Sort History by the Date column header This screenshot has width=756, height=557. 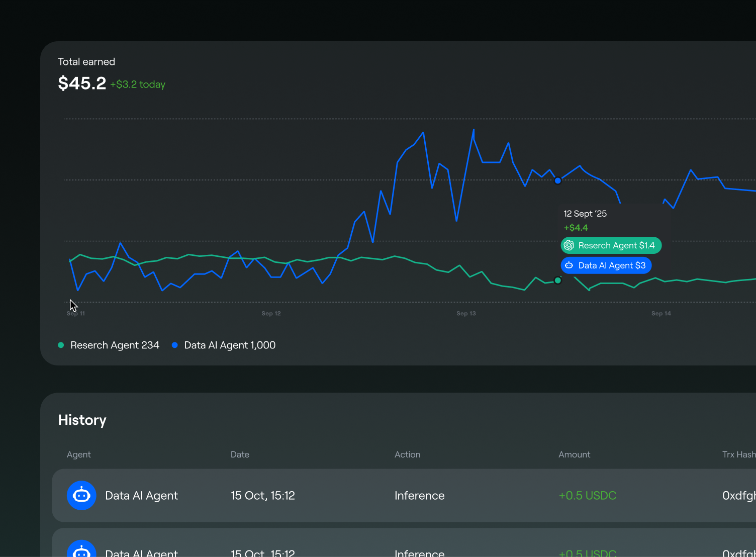pyautogui.click(x=240, y=454)
